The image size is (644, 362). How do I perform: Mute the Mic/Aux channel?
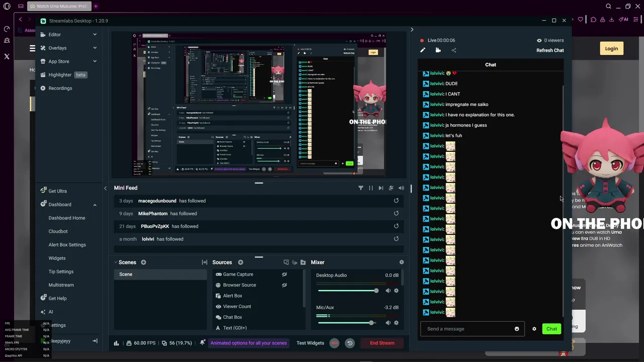pos(388,323)
